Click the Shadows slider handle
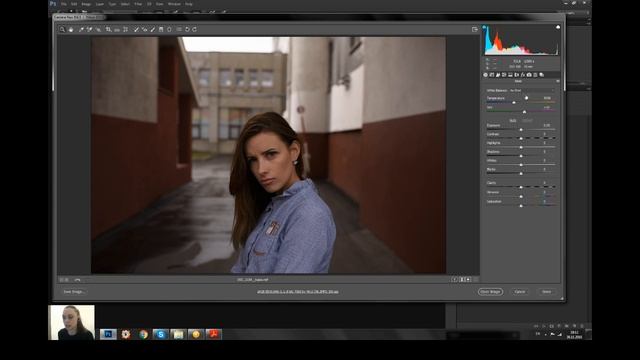The height and width of the screenshot is (360, 640). (521, 156)
